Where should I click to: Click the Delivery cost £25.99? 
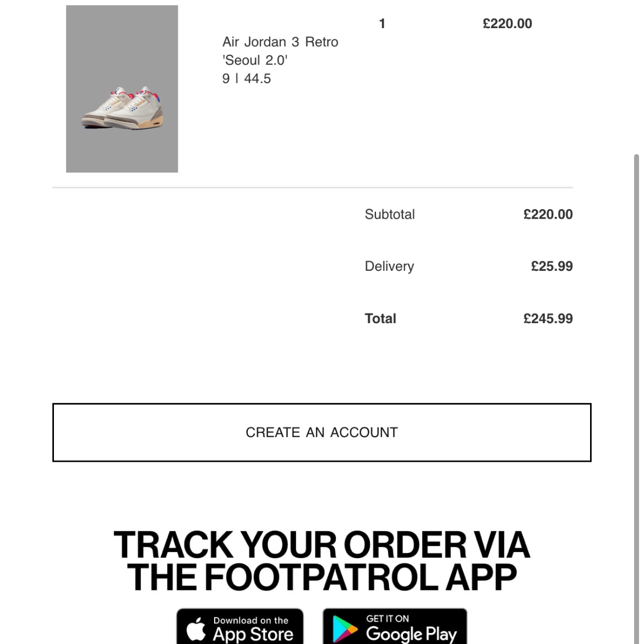point(552,266)
